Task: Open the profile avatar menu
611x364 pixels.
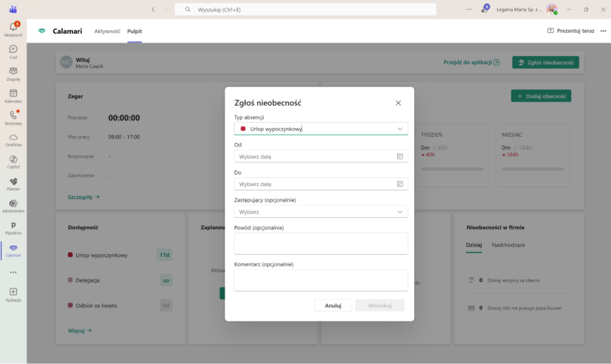Action: point(552,9)
